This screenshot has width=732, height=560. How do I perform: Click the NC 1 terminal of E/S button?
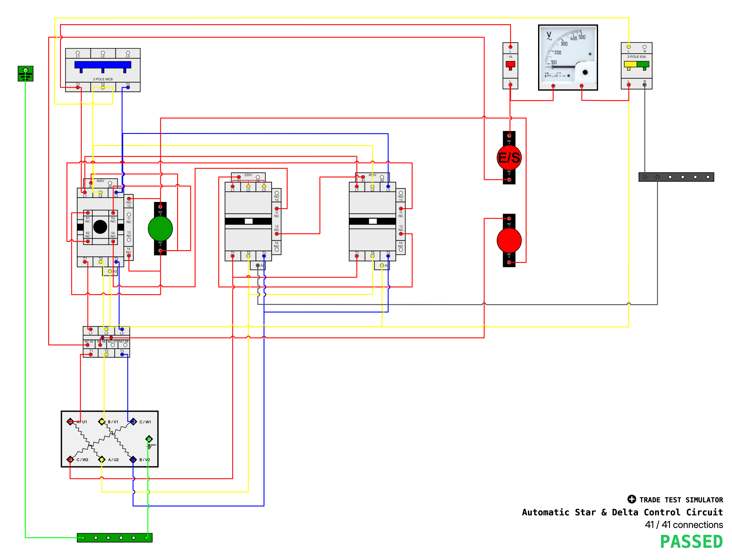coord(509,136)
